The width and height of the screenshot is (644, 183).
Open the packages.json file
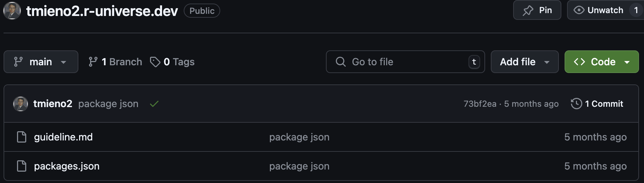coord(67,166)
